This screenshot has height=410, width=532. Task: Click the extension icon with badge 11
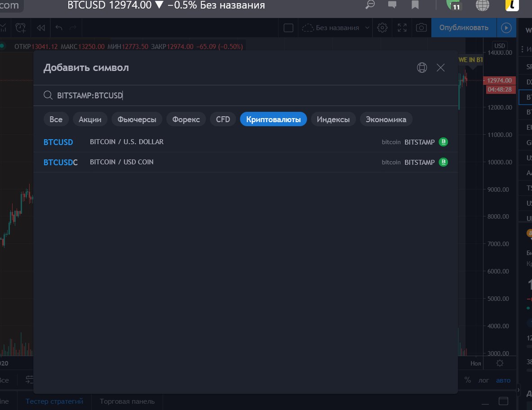click(454, 5)
